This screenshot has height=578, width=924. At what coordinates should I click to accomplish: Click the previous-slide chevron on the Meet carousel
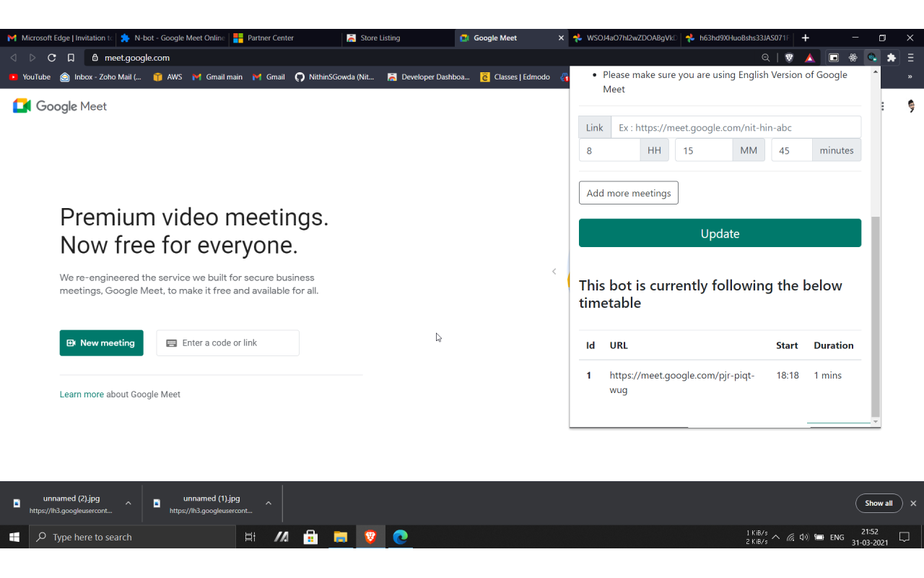pos(554,272)
